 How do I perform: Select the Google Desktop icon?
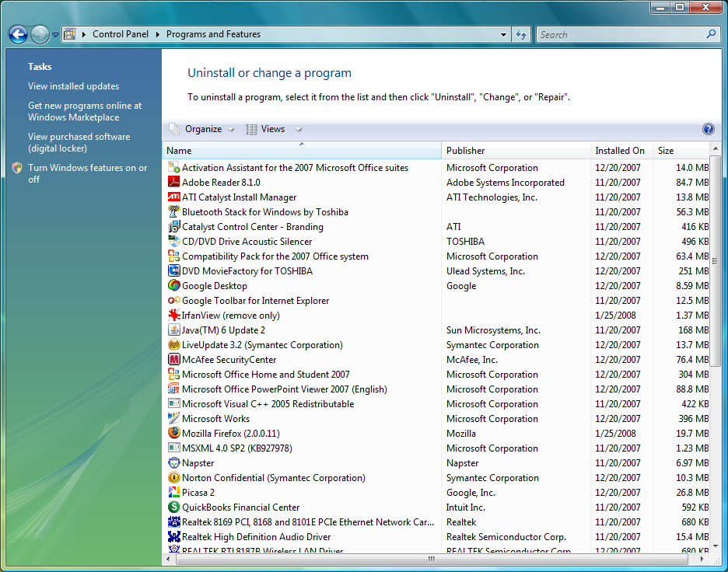(173, 286)
